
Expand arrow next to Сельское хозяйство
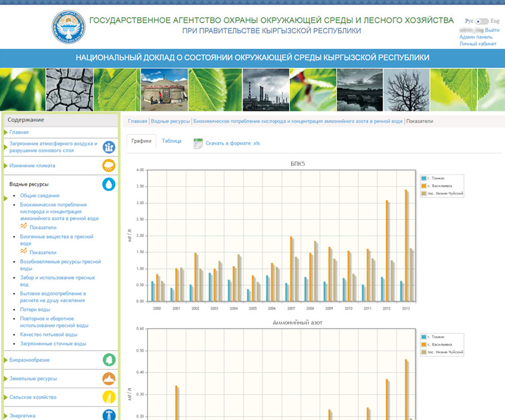(x=6, y=398)
